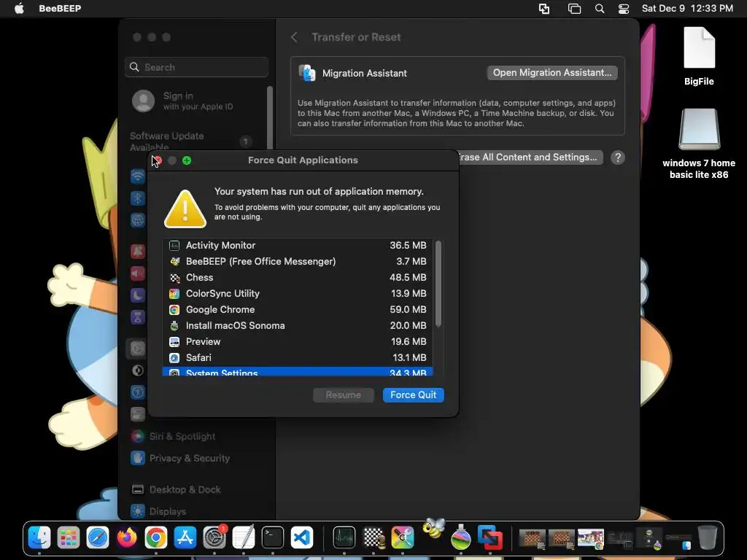Open Launchpad from the Dock
Screen dimensions: 747x560
tap(69, 538)
